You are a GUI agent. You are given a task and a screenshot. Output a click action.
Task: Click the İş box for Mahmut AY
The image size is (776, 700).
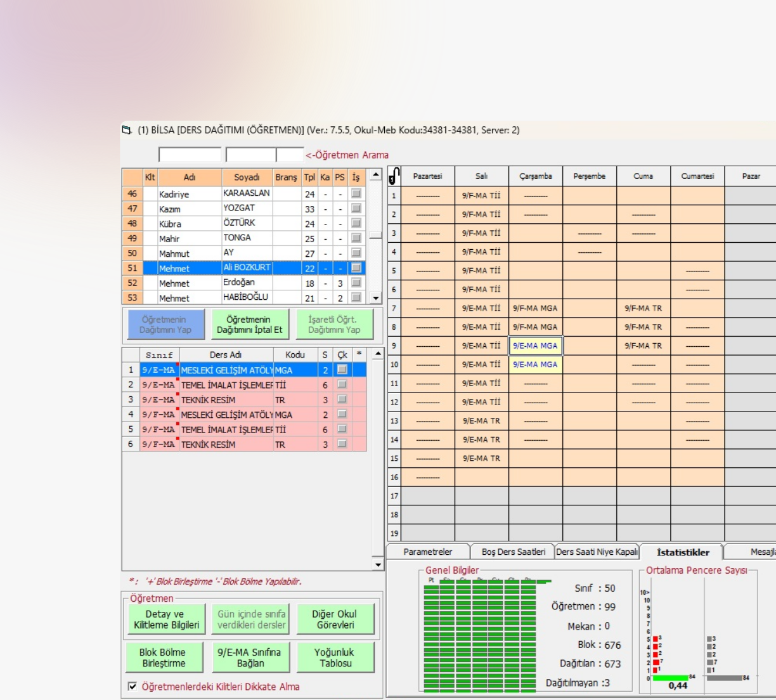[x=356, y=253]
